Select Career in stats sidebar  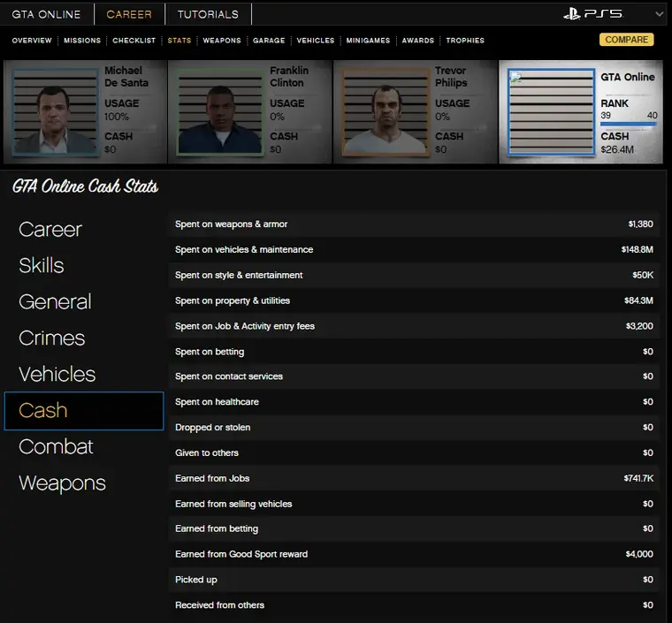click(50, 230)
